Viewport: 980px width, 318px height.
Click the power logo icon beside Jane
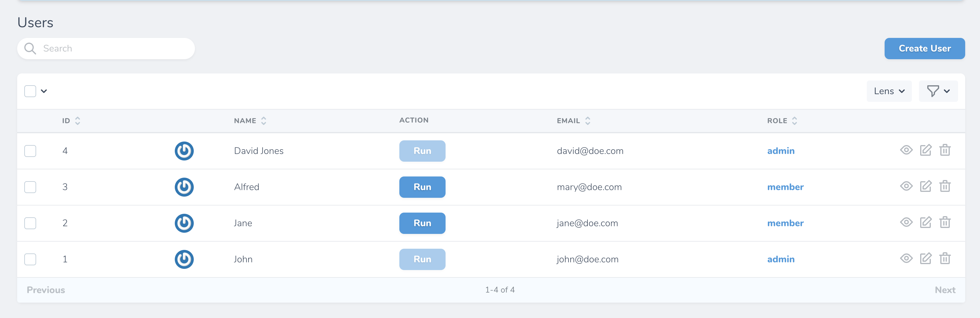click(x=184, y=223)
